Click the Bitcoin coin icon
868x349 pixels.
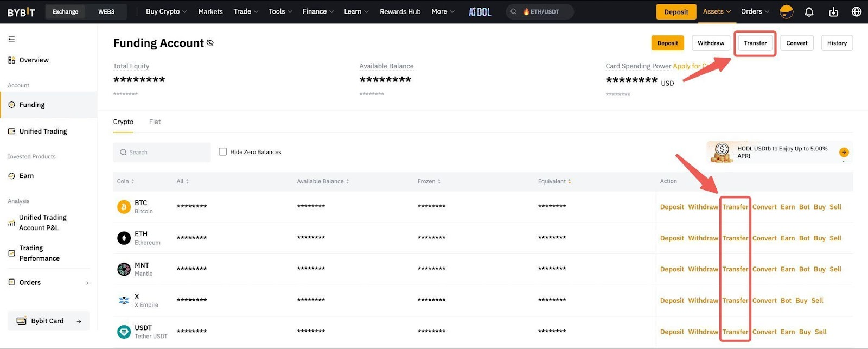124,207
